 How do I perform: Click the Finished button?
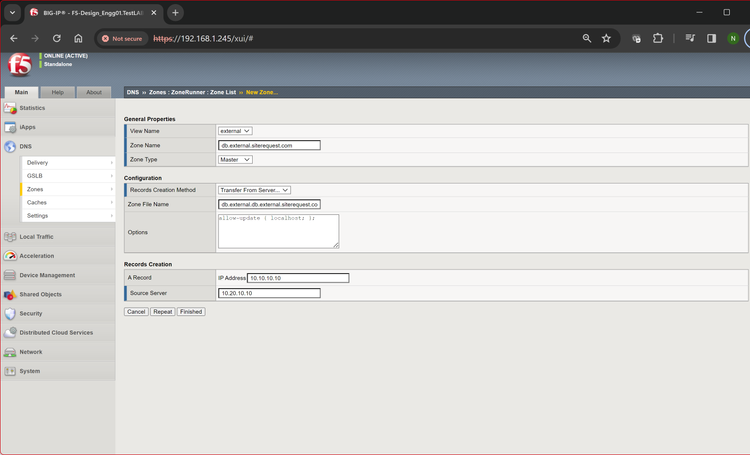coord(191,312)
